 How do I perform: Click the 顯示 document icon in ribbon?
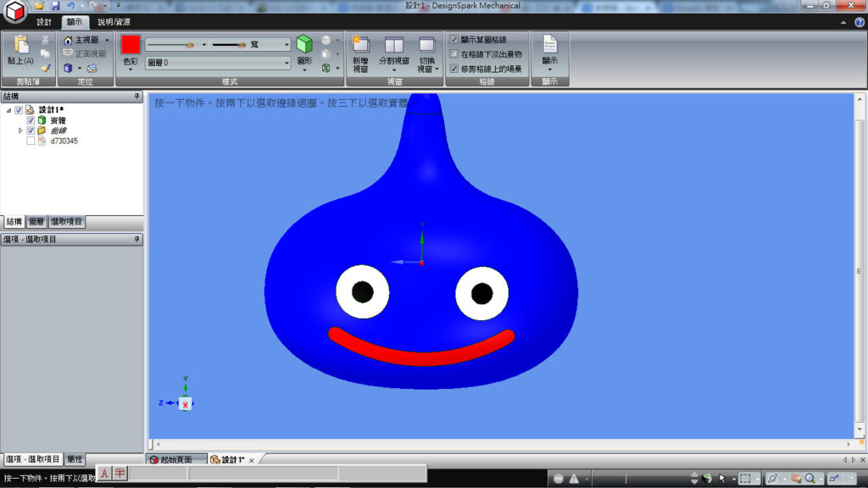tap(549, 44)
